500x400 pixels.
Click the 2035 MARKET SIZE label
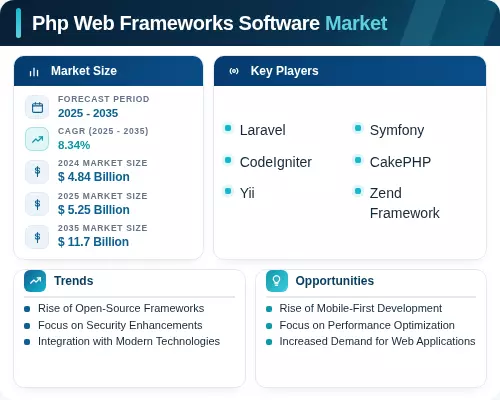[103, 228]
